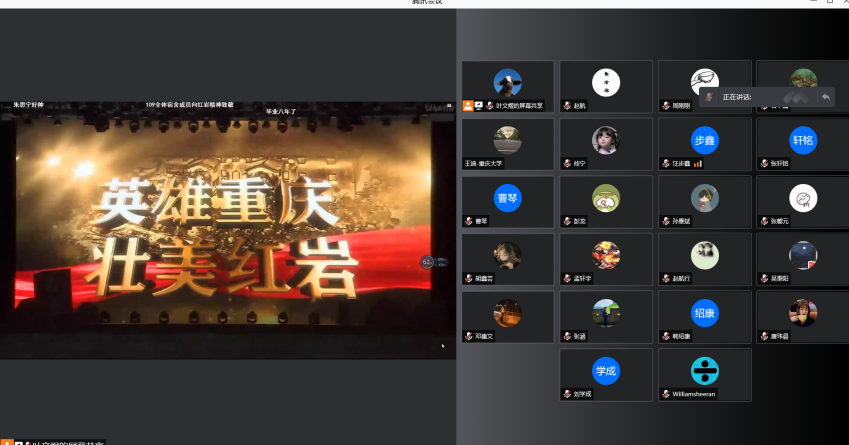This screenshot has height=445, width=849.
Task: Click the muted mic icon beside 任步鑫
Action: click(666, 163)
